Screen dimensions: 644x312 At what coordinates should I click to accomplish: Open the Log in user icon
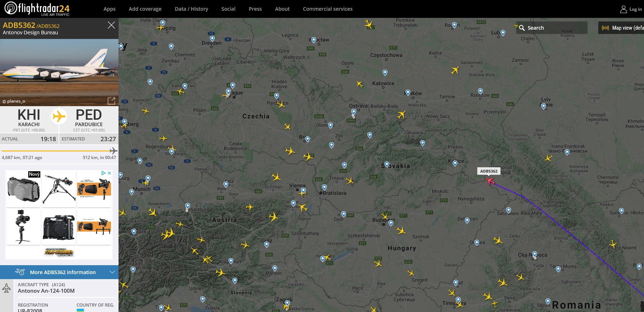click(623, 9)
